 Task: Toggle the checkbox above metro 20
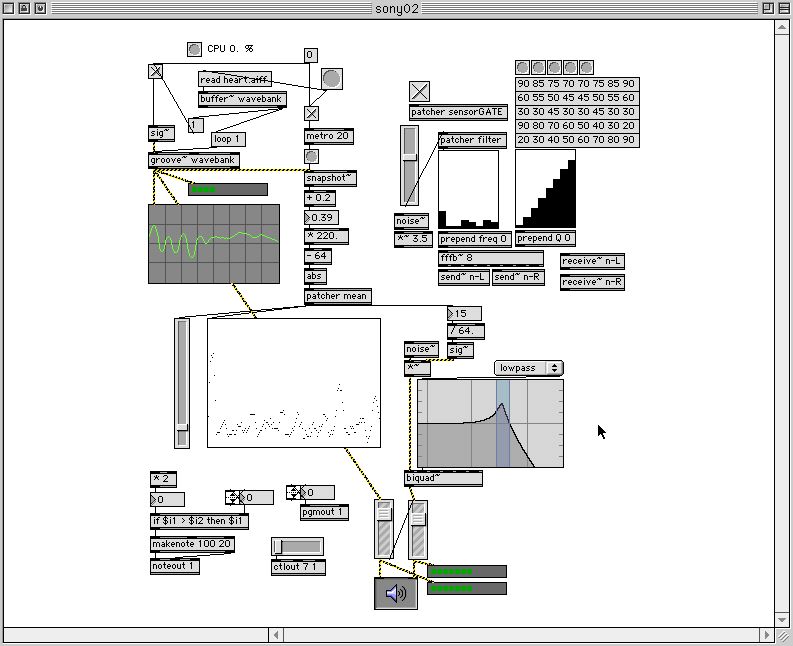point(311,113)
